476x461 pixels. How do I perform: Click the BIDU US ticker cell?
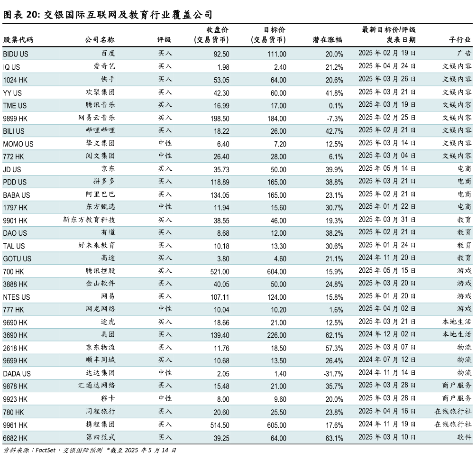[16, 54]
